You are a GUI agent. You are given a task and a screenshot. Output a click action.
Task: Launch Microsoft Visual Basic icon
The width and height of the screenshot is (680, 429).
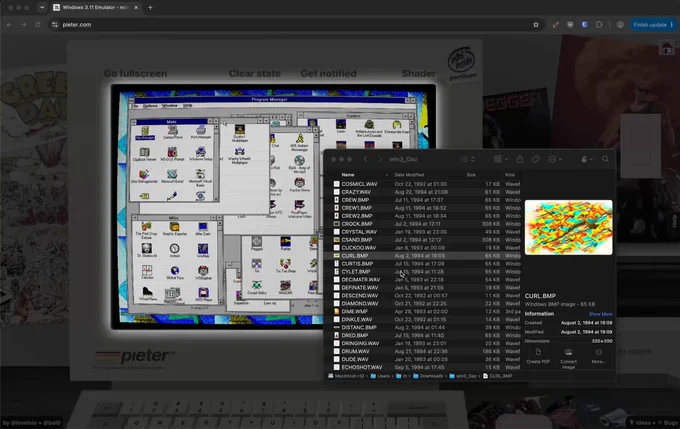pos(200,178)
